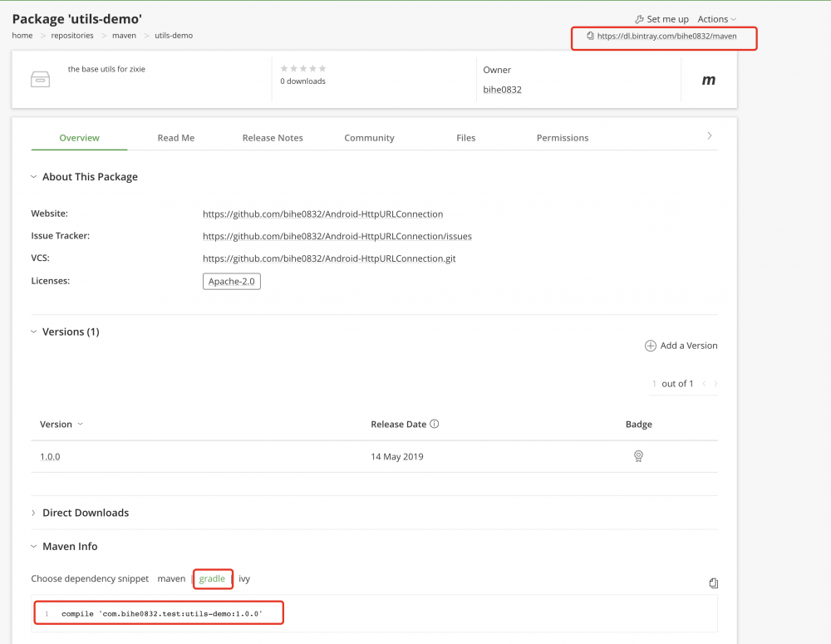Click the Add a Version plus icon

(651, 346)
